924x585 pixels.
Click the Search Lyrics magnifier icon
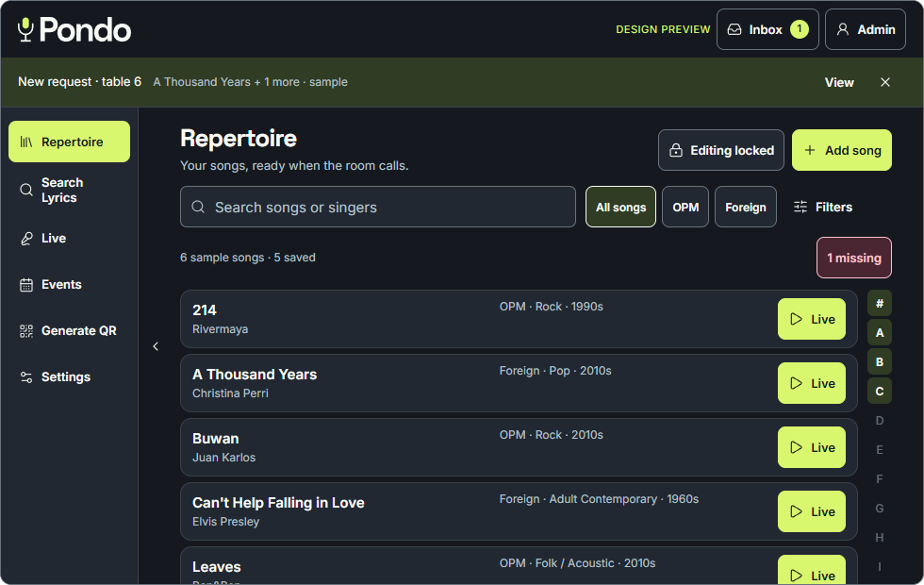coord(26,190)
